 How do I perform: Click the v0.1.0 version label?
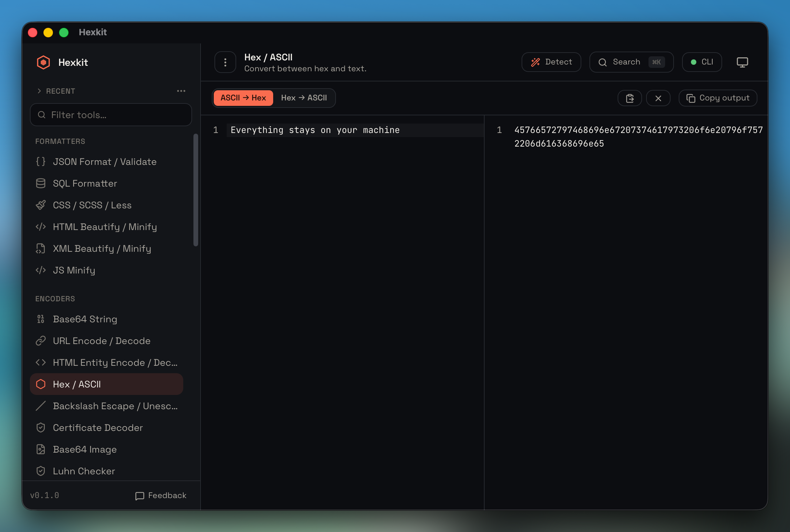point(45,496)
